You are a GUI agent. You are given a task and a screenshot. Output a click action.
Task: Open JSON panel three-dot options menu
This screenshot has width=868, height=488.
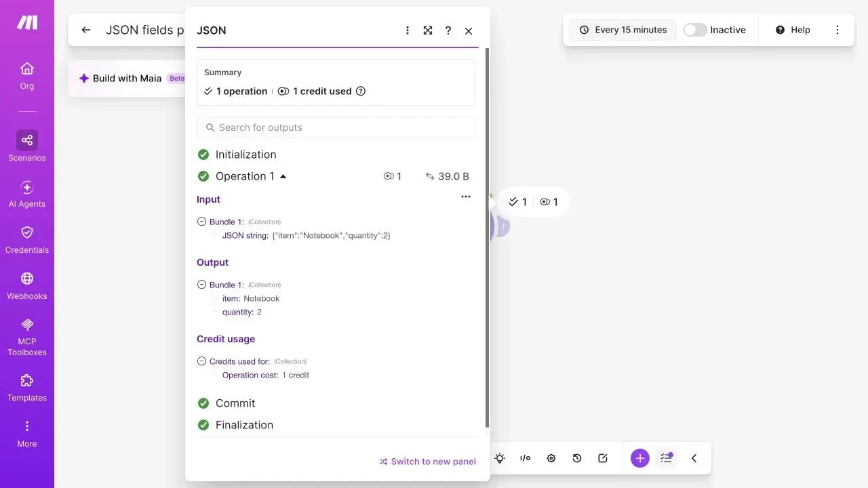[x=408, y=30]
